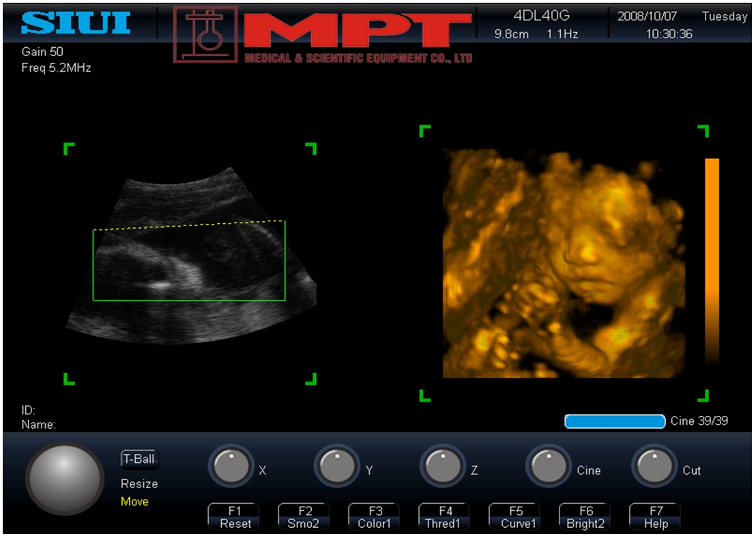This screenshot has height=538, width=756.
Task: Click the blue Cine progress bar
Action: coord(614,421)
